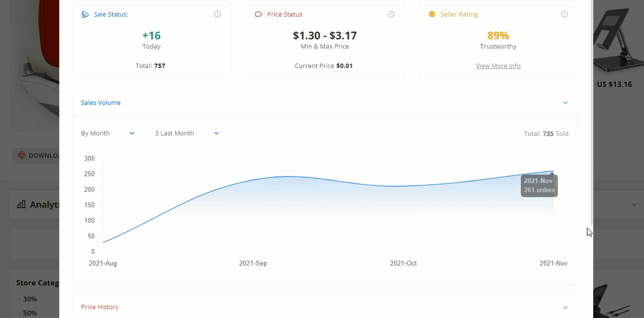
Task: Collapse the Sales Volume section chevron
Action: [565, 103]
